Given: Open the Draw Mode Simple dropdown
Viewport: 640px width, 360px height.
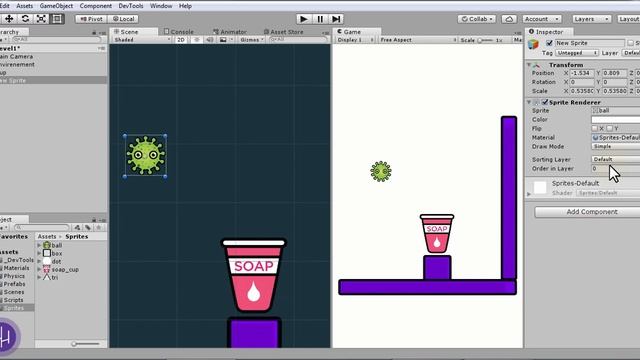Looking at the screenshot, I should 616,147.
